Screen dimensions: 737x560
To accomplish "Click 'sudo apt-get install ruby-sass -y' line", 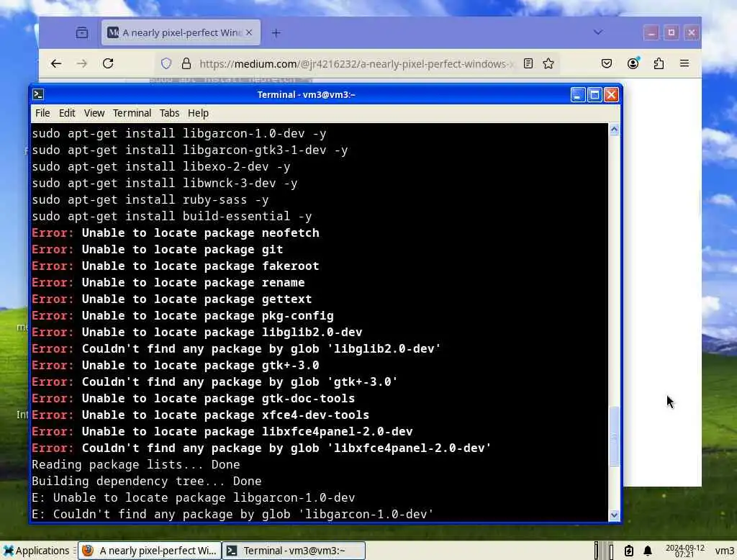I will (x=150, y=200).
